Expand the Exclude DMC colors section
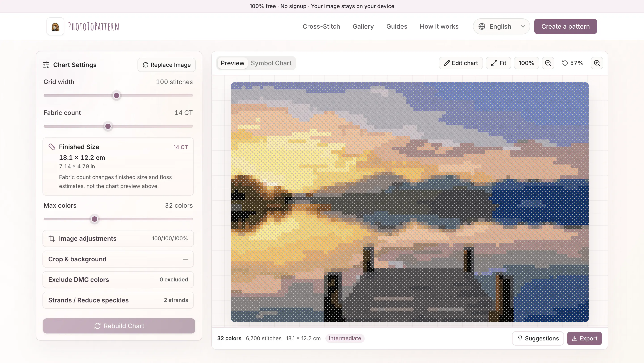644x363 pixels. 118,280
